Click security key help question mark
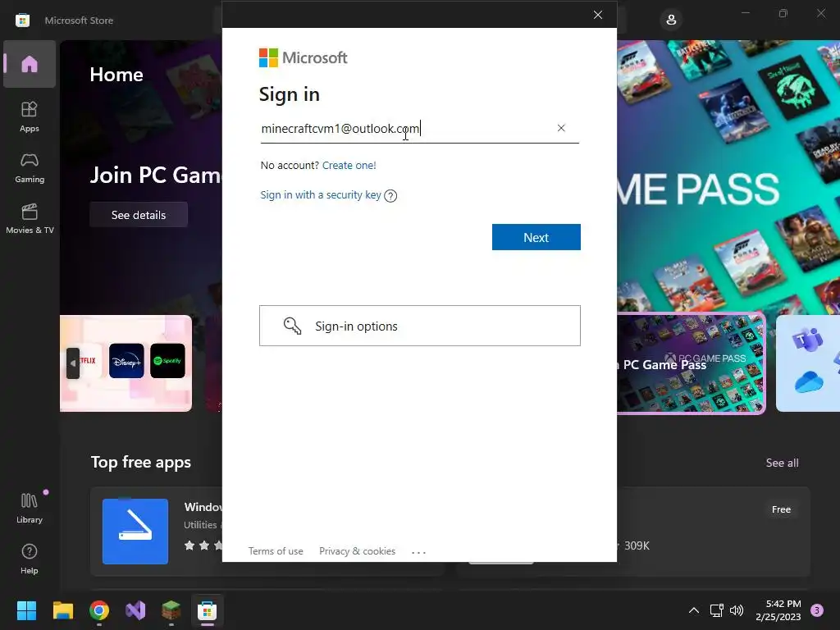The width and height of the screenshot is (840, 630). point(390,195)
